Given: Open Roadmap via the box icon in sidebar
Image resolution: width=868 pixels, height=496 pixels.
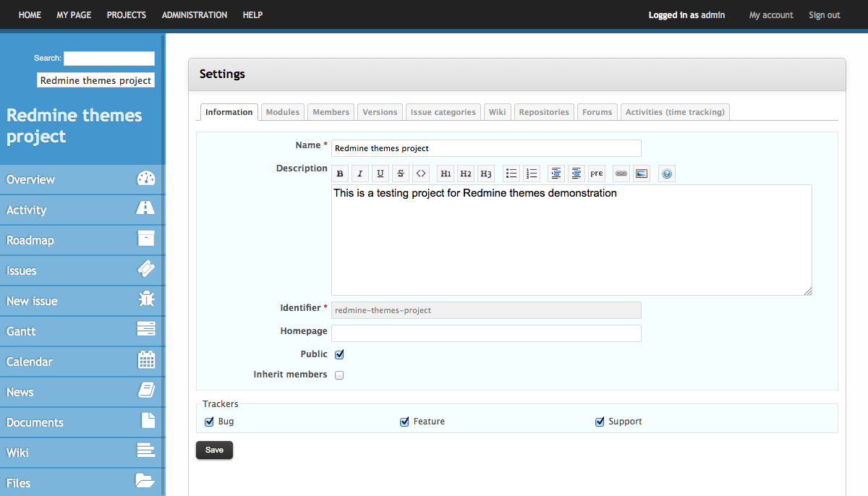Looking at the screenshot, I should coord(146,239).
